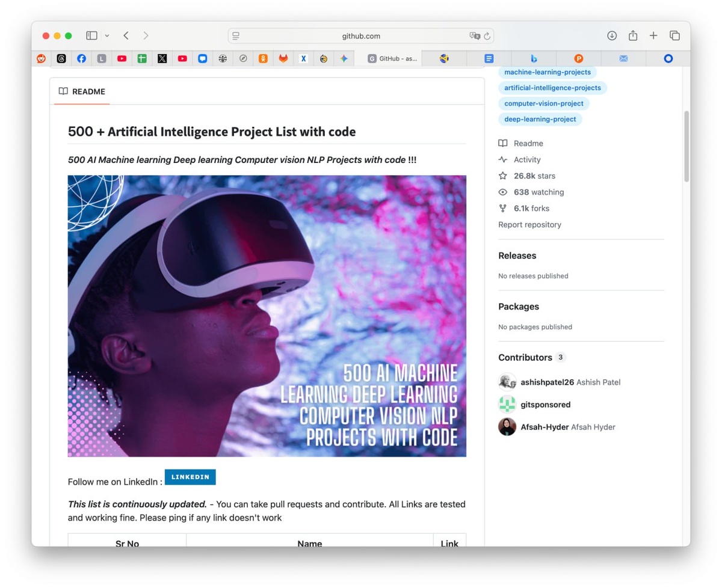This screenshot has height=588, width=722.
Task: Add a new Safari tab
Action: tap(653, 35)
